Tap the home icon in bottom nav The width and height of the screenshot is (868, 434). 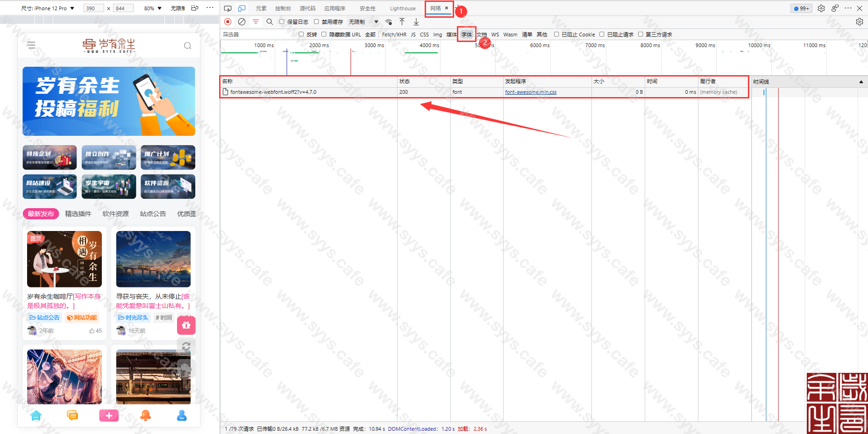[x=36, y=415]
